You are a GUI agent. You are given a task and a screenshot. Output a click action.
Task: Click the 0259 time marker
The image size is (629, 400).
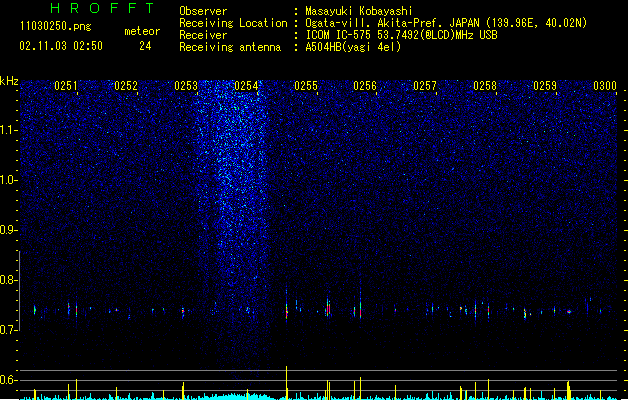(545, 86)
